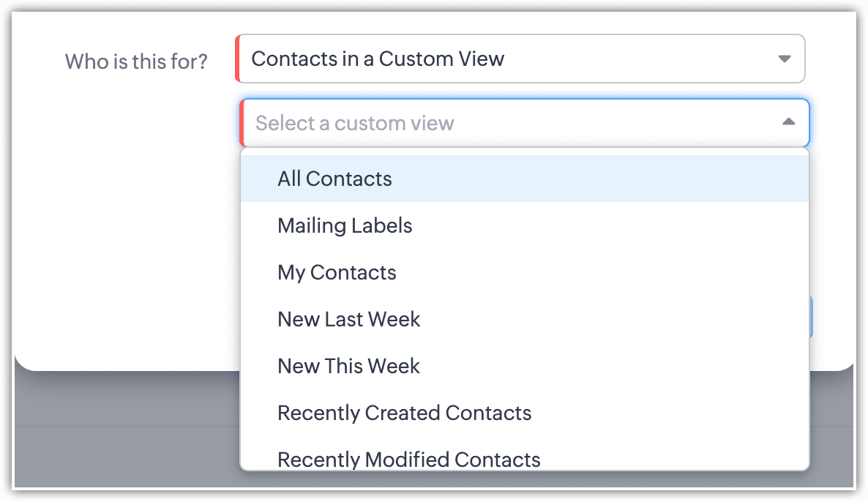
Task: Choose 'New This Week' option
Action: 348,367
